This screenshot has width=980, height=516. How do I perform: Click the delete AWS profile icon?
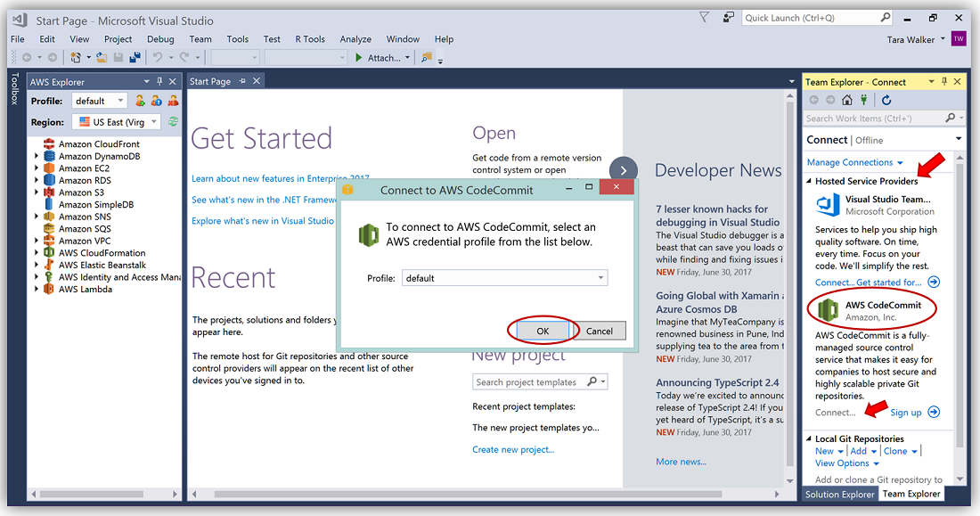173,101
